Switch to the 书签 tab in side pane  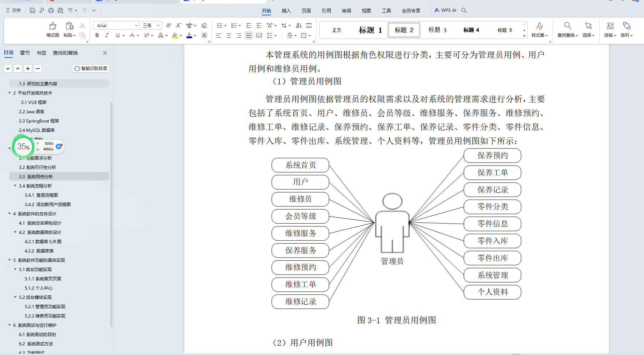(41, 53)
